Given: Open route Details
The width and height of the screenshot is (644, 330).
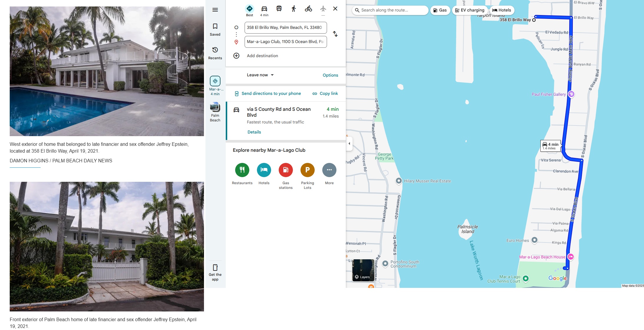Looking at the screenshot, I should click(x=254, y=132).
